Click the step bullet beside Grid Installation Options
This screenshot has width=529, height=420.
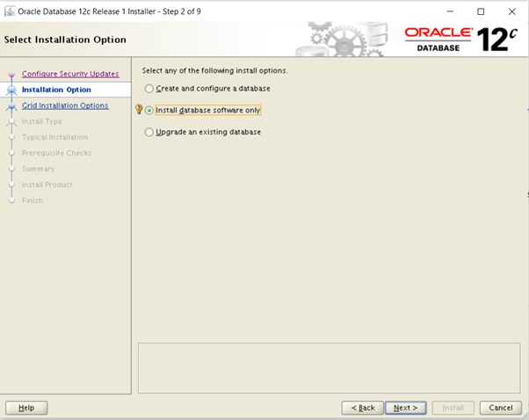[11, 105]
